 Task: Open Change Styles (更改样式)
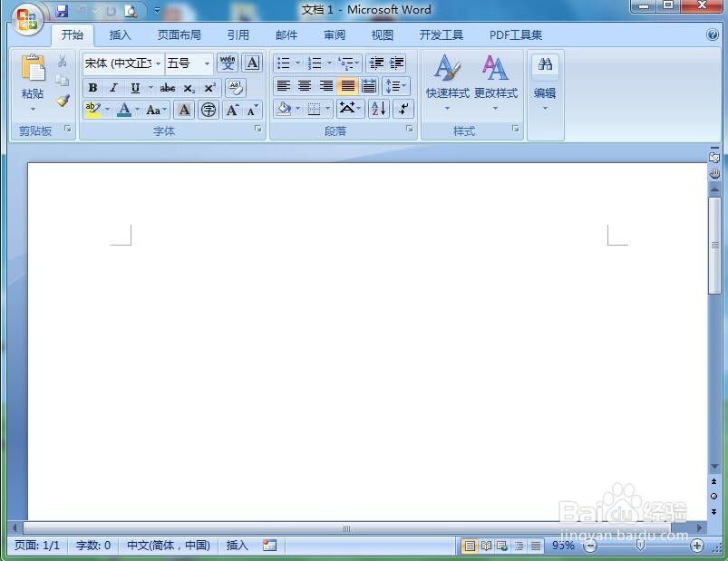495,83
